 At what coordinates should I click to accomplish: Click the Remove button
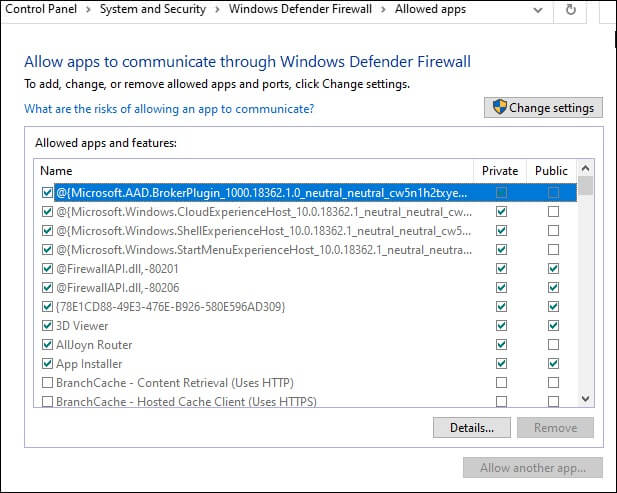pos(555,427)
